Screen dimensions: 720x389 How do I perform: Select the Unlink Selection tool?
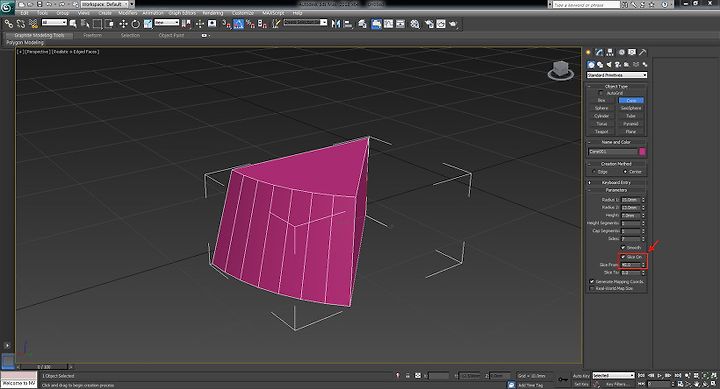click(x=21, y=24)
